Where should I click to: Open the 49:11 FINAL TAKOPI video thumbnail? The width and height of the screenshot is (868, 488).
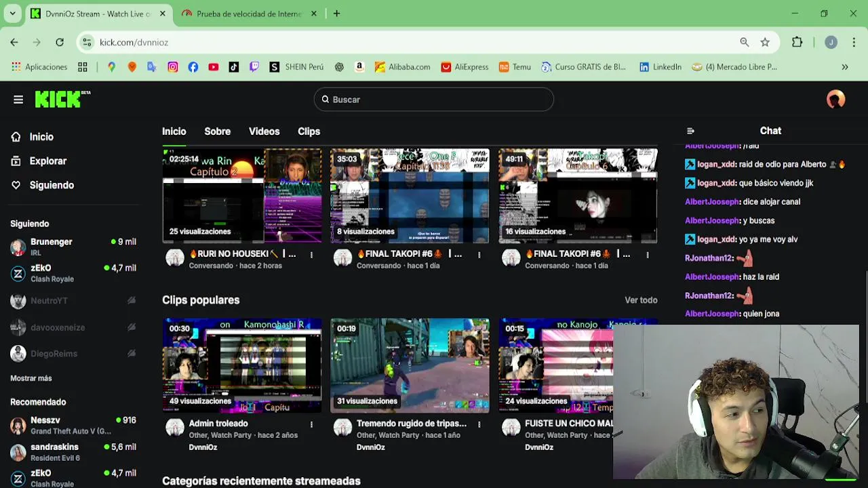pos(578,195)
